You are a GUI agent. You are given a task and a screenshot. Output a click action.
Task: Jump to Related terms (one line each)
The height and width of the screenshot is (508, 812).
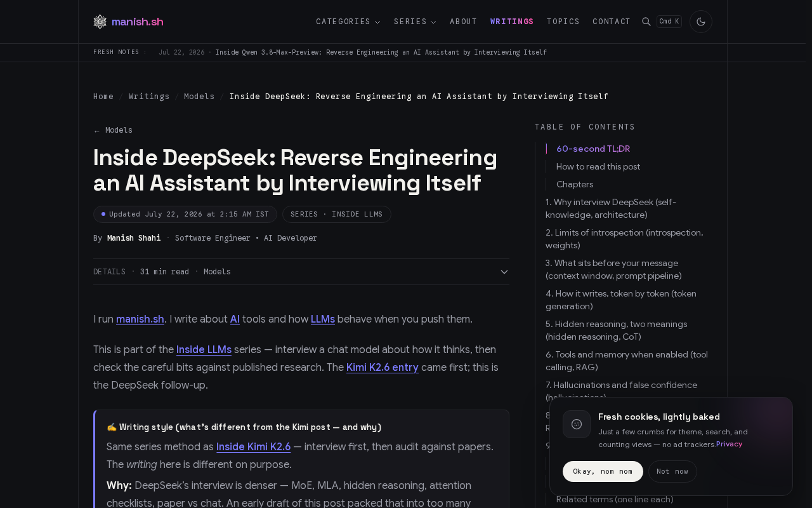[x=615, y=500]
